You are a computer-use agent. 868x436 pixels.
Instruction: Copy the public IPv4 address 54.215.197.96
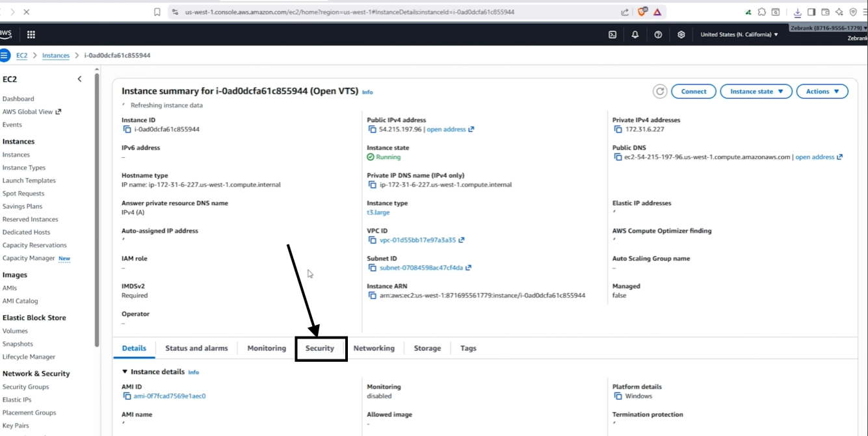(372, 129)
